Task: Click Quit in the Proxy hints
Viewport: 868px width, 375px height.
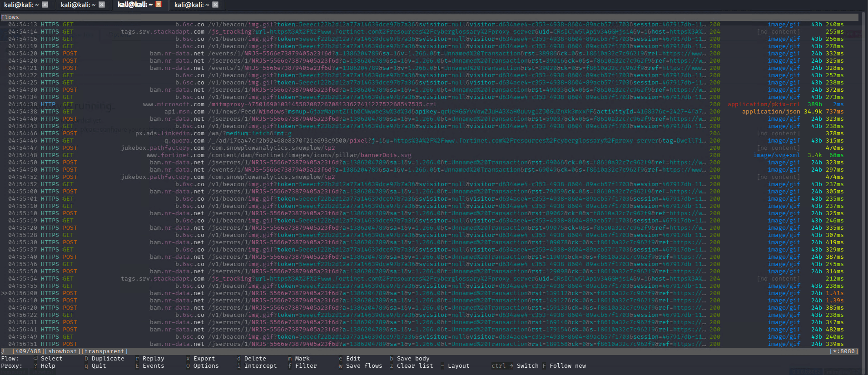Action: tap(99, 366)
